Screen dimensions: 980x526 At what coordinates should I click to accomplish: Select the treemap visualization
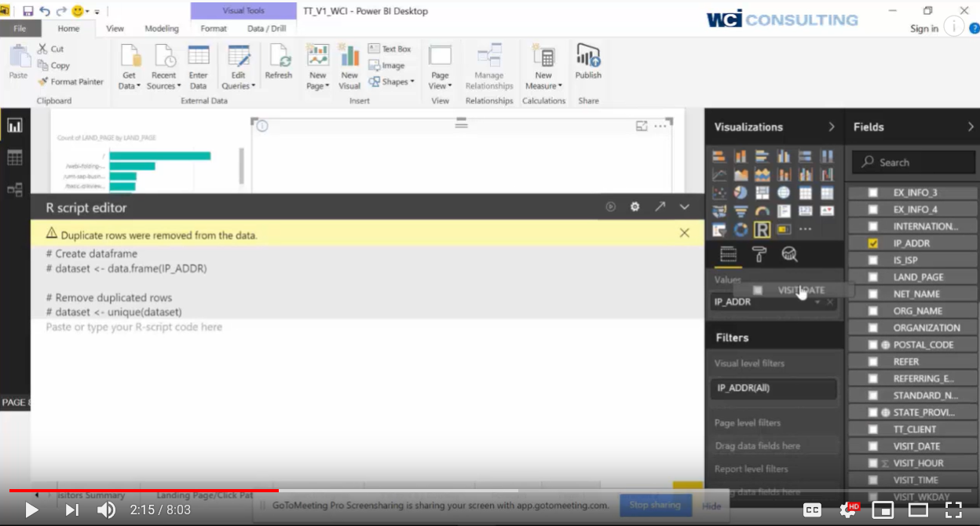(762, 192)
